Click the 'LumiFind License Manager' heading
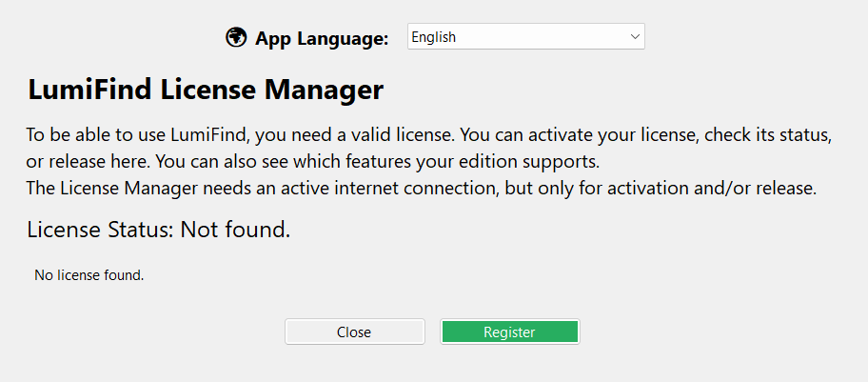Image resolution: width=868 pixels, height=382 pixels. pos(206,90)
